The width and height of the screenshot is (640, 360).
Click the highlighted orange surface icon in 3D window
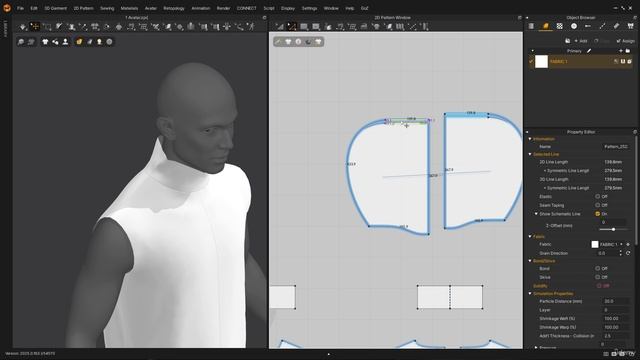(79, 42)
